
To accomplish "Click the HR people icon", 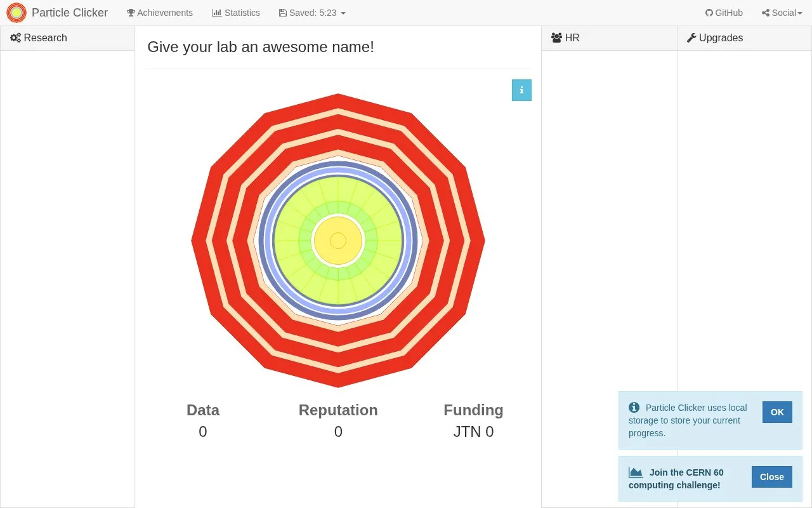I will pyautogui.click(x=557, y=38).
